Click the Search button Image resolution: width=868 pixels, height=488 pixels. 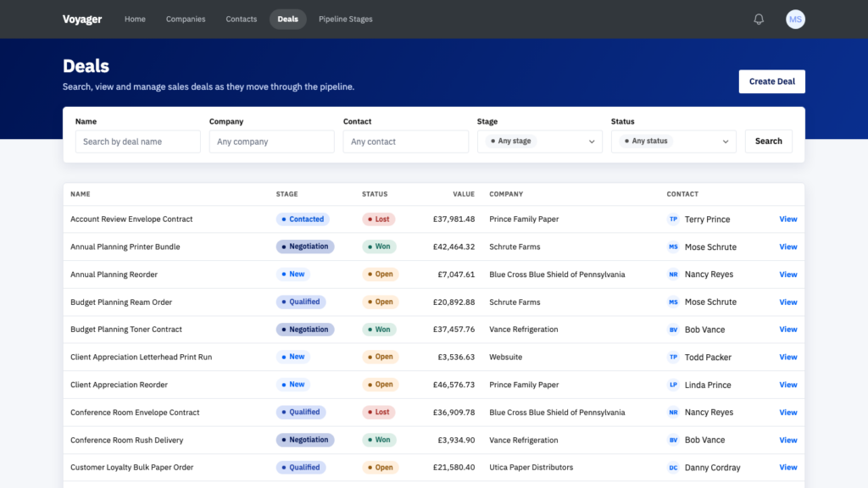[768, 141]
